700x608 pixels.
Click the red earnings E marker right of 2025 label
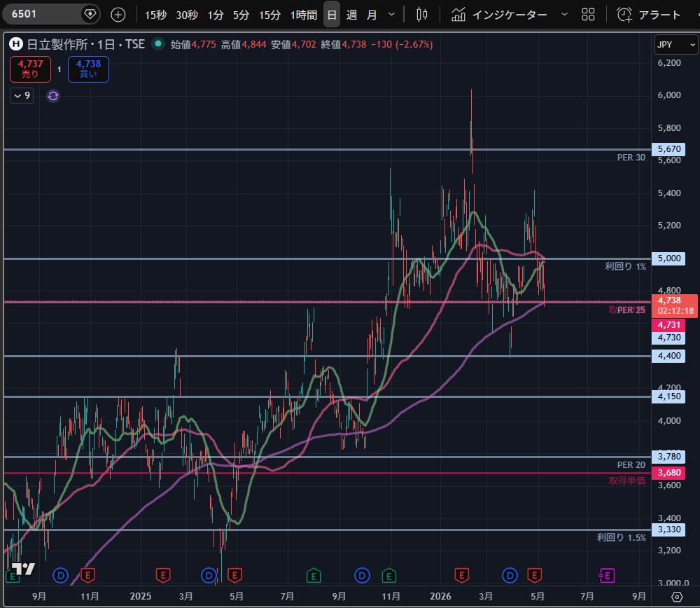coord(163,575)
